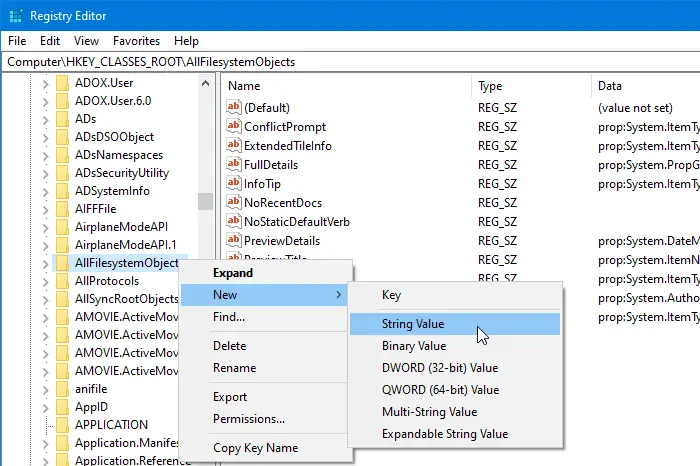Click the folder icon of APPLICATION key

coord(62,425)
